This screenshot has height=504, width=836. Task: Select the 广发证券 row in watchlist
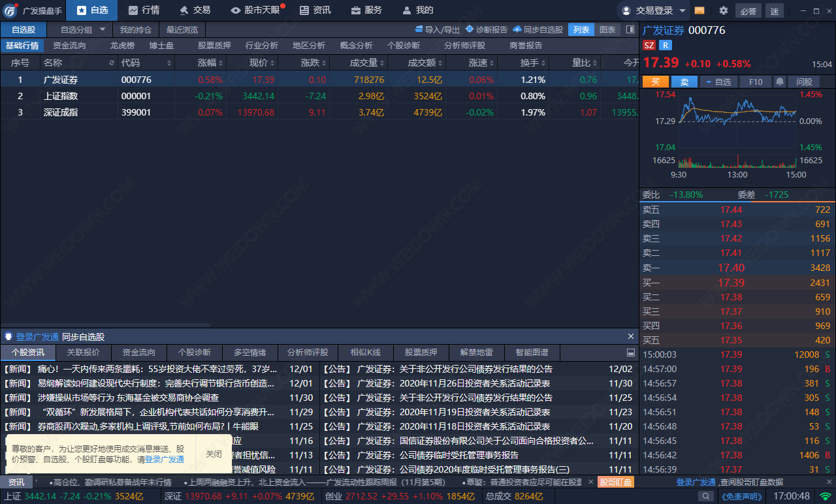click(x=319, y=80)
